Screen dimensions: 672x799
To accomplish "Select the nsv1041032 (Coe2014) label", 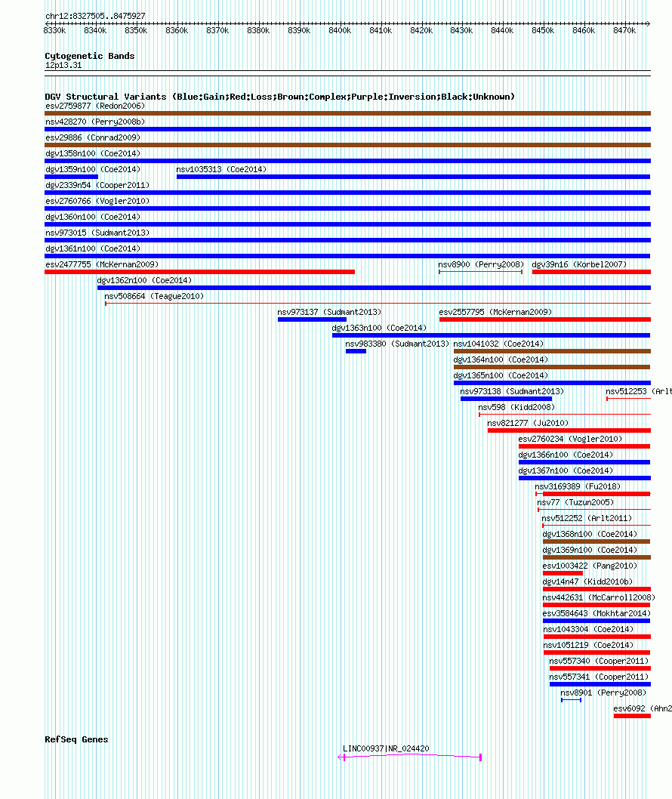I will tap(498, 344).
